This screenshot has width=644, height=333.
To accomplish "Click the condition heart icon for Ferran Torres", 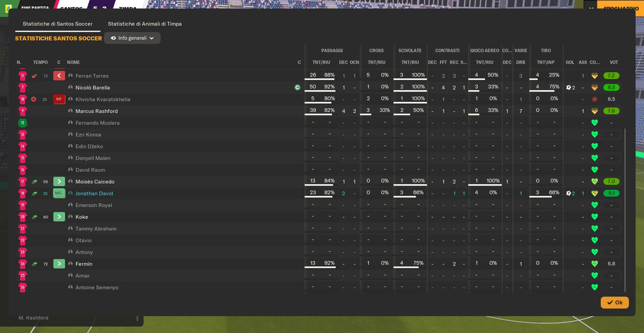I will click(595, 76).
